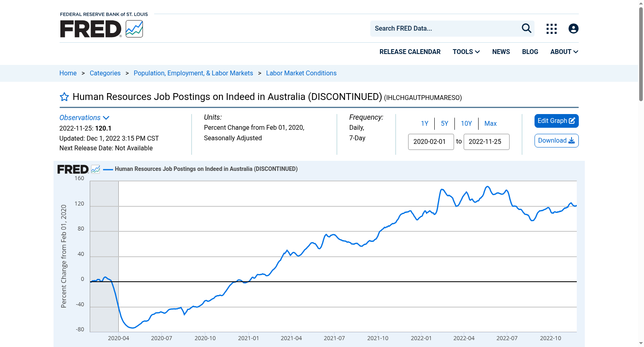Expand the About dropdown menu

tap(564, 52)
